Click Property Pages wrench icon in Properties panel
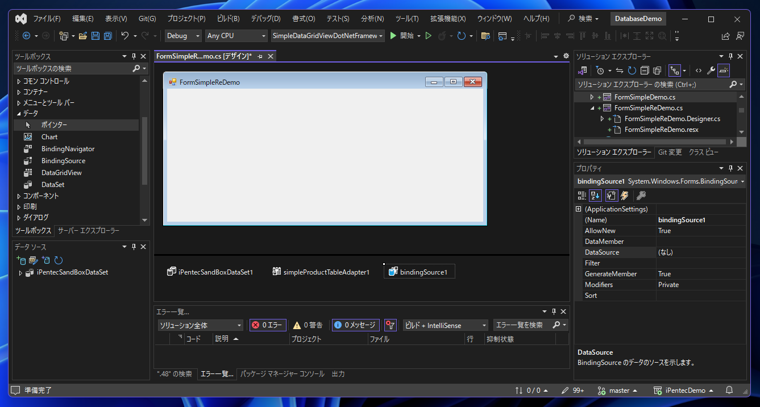760x407 pixels. click(x=641, y=196)
